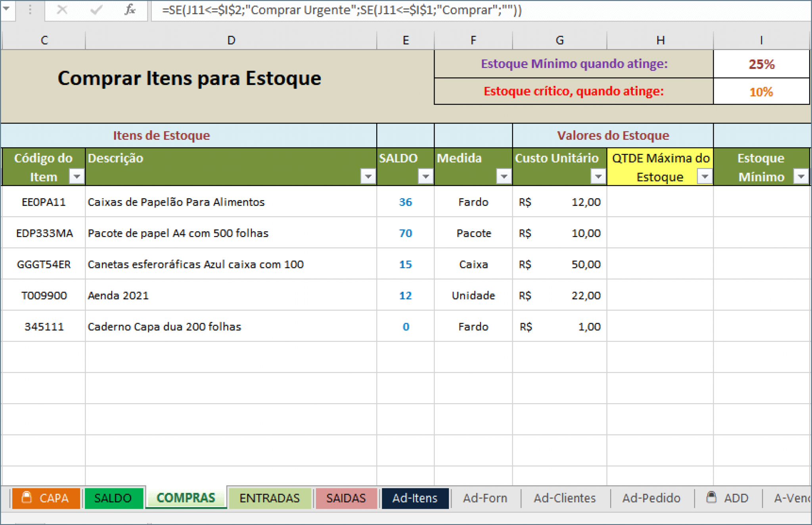Image resolution: width=812 pixels, height=525 pixels.
Task: Click 'Estoque crítico, quando atinge:' label
Action: [574, 91]
